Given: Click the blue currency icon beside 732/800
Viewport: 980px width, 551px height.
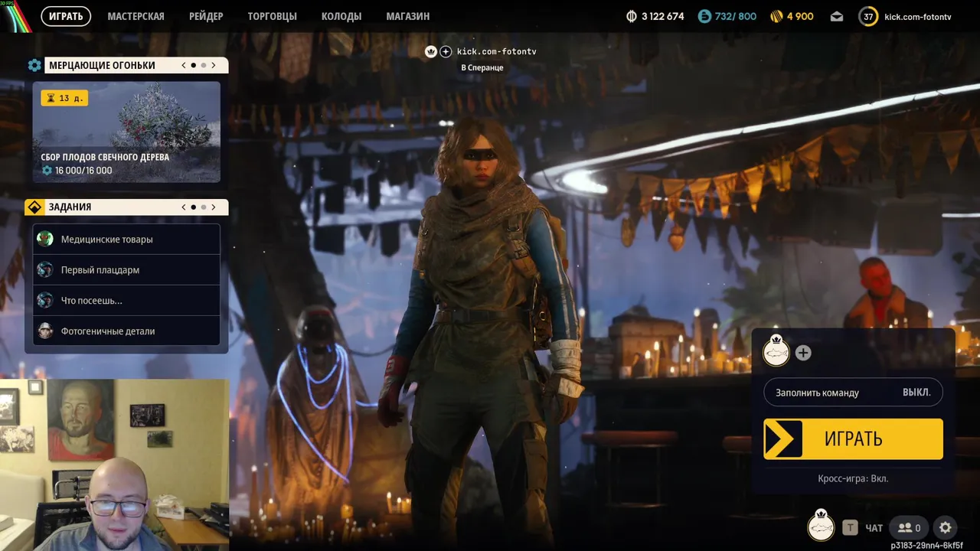Looking at the screenshot, I should pos(704,16).
